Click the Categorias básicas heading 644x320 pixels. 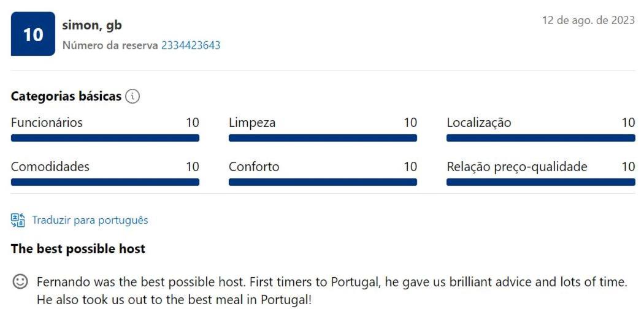(66, 96)
